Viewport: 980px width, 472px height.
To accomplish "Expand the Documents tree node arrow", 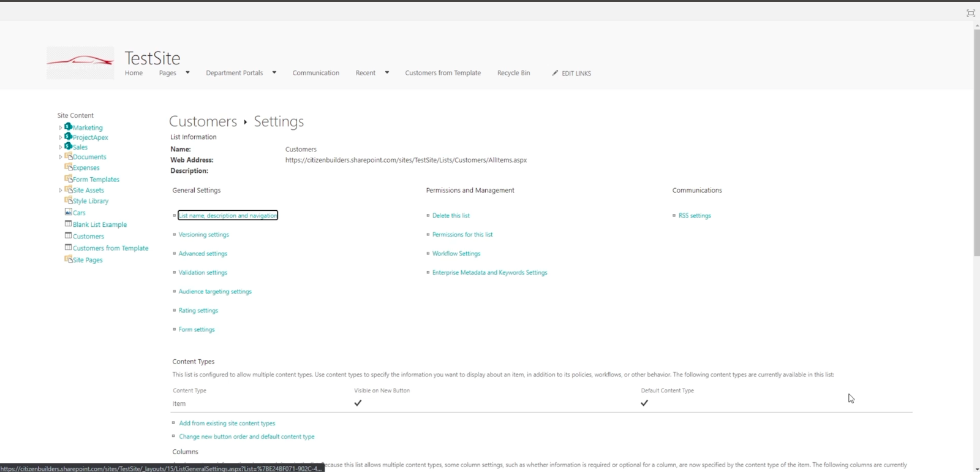I will tap(60, 158).
